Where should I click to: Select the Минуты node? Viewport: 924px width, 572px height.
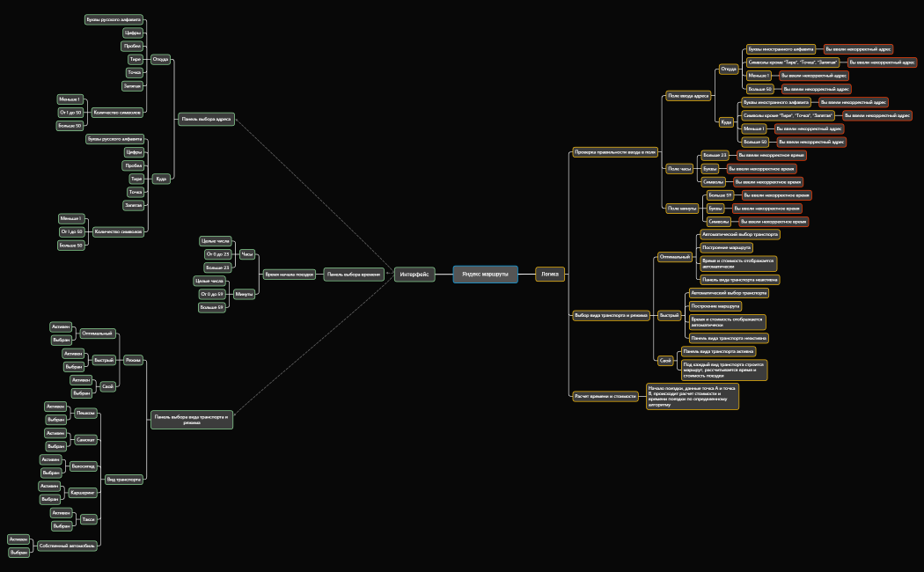[x=245, y=294]
